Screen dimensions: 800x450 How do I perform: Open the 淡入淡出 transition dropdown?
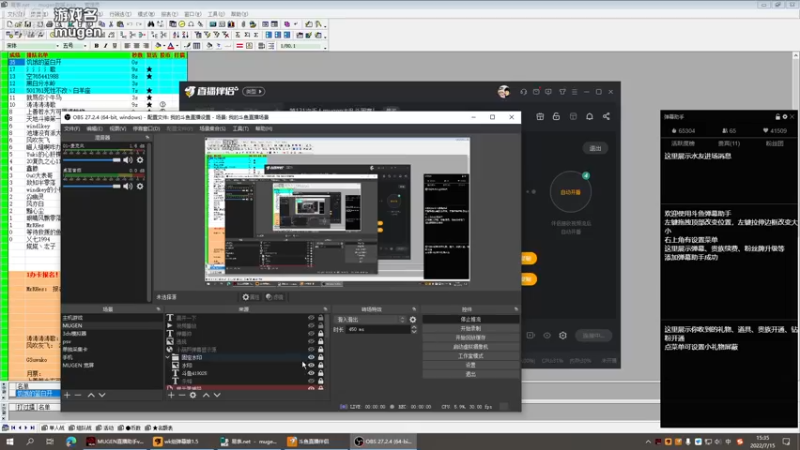tap(370, 319)
